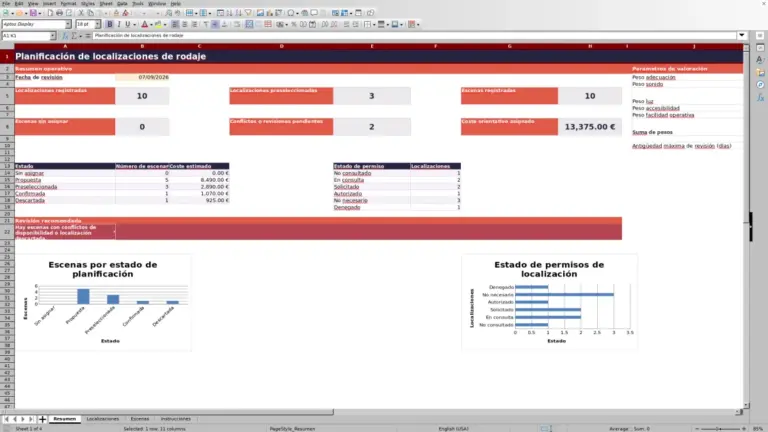
Task: Click the Add Sheet plus icon
Action: click(42, 419)
